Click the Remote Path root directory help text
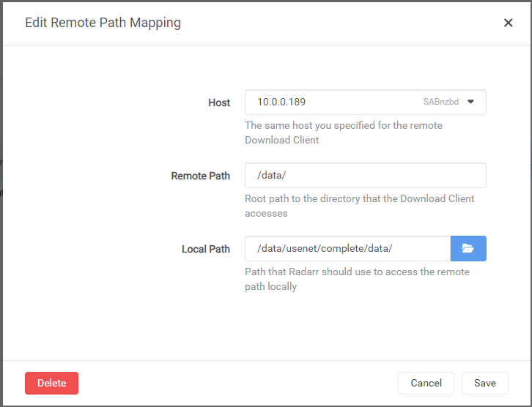The image size is (532, 407). coord(359,206)
